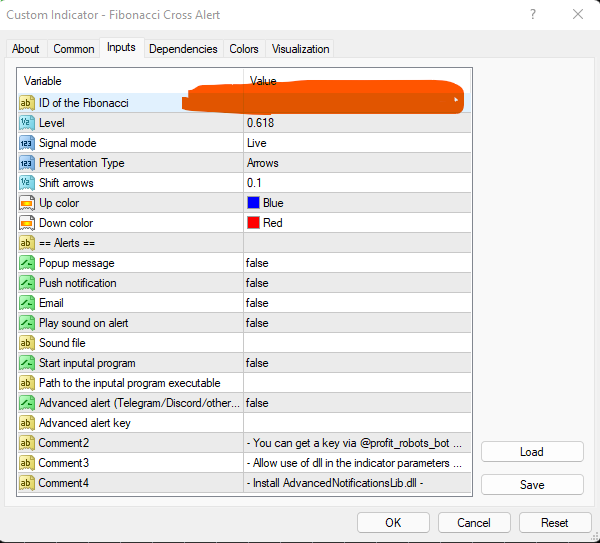The height and width of the screenshot is (543, 600).
Task: Toggle Email alert false value
Action: 357,303
